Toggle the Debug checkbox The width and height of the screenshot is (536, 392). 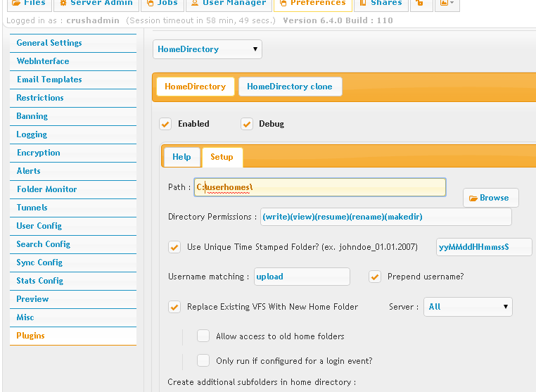247,124
